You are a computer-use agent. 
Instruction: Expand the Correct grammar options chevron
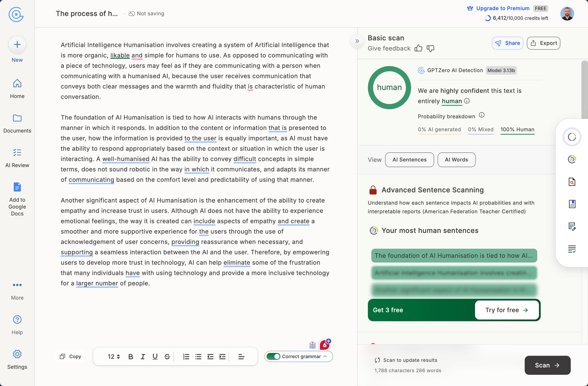tap(325, 356)
